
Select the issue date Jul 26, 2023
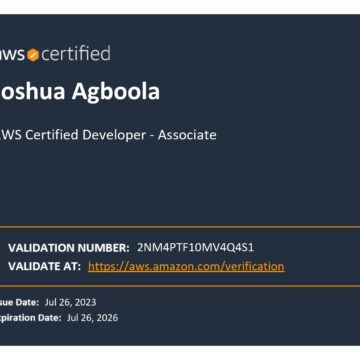pos(70,302)
